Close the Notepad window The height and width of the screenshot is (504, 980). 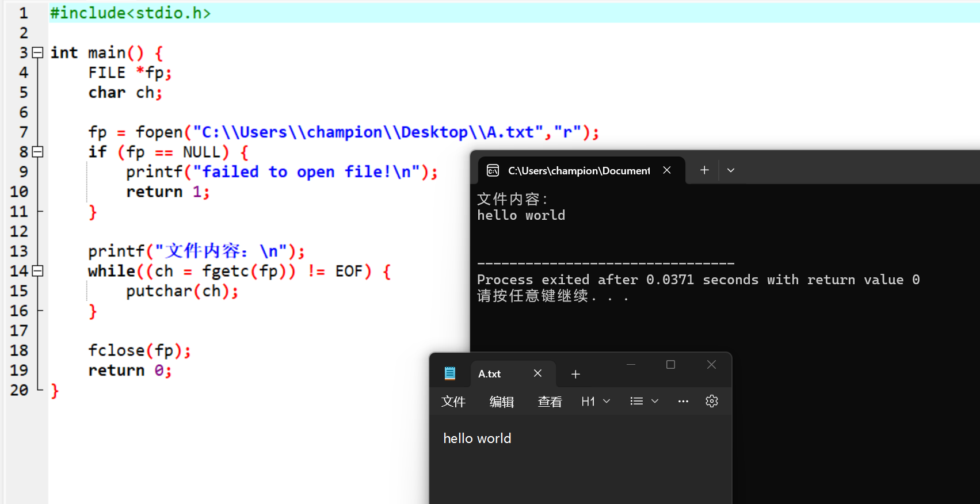tap(711, 365)
